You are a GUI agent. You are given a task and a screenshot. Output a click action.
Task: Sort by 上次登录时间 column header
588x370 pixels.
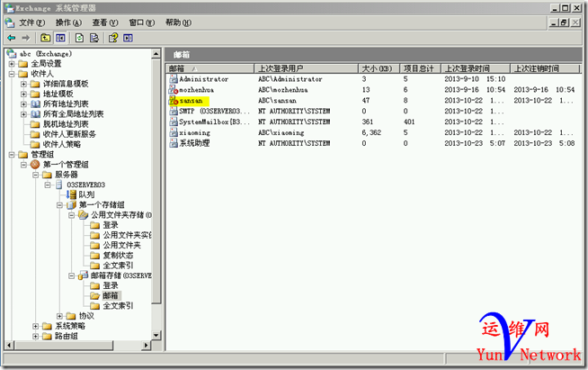click(475, 68)
